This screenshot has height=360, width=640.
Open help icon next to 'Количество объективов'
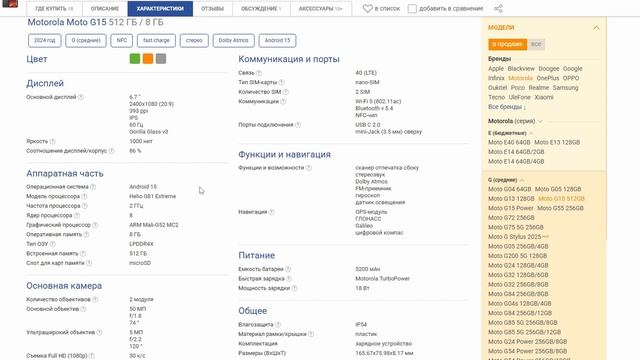tap(95, 299)
